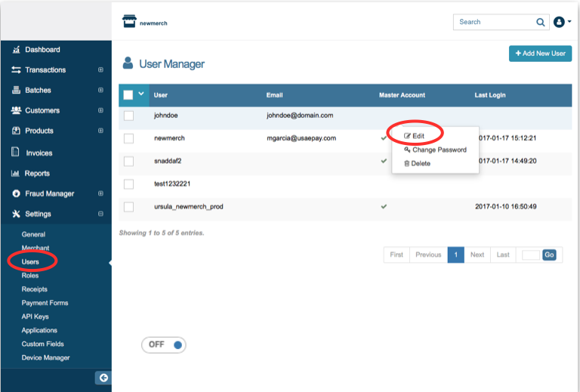This screenshot has height=392, width=580.
Task: Choose Edit from the context menu
Action: pyautogui.click(x=418, y=136)
